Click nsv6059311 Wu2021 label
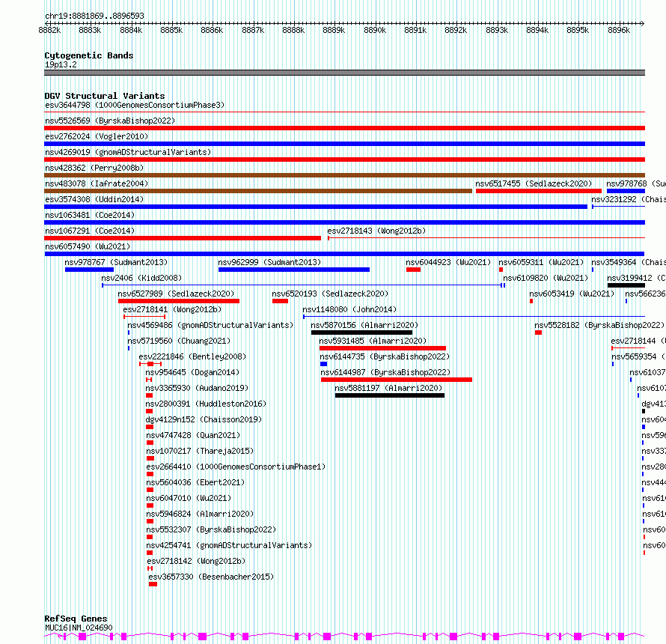 [x=541, y=262]
